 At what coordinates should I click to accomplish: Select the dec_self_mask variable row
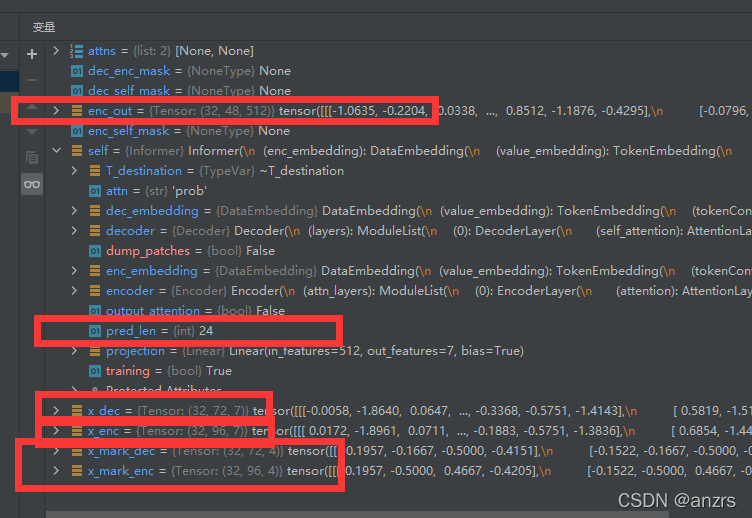coord(399,91)
